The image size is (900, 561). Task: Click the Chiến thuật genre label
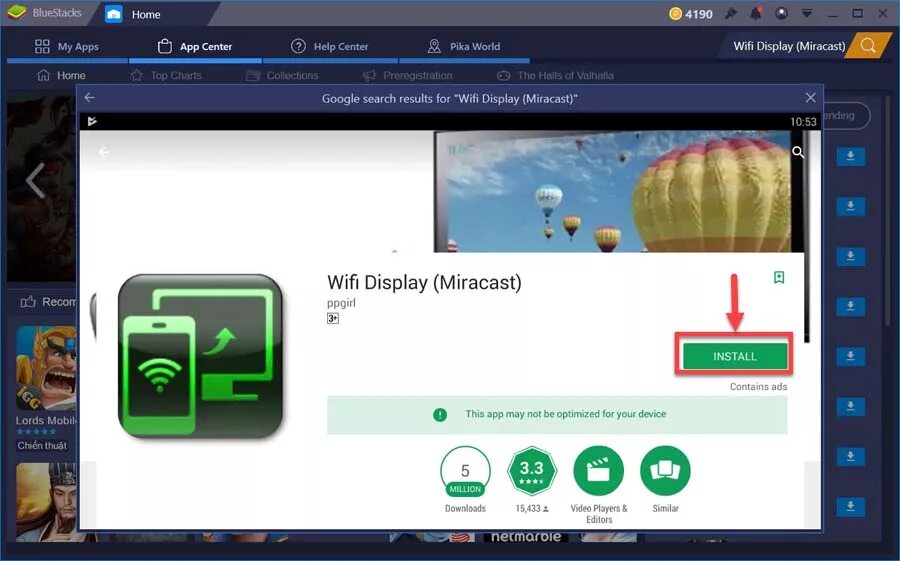[42, 446]
